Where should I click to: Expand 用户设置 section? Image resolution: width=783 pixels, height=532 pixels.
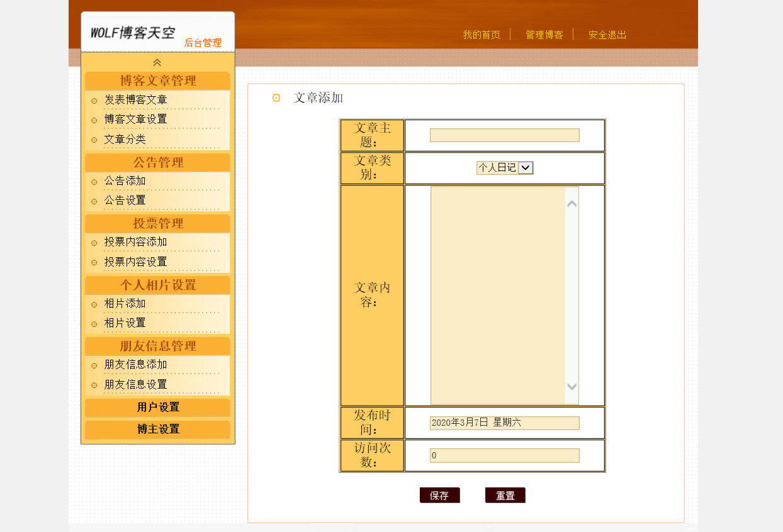[157, 407]
